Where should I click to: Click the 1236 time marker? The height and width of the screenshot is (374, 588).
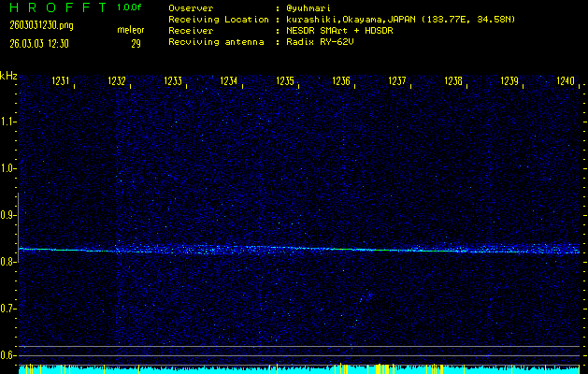point(341,80)
